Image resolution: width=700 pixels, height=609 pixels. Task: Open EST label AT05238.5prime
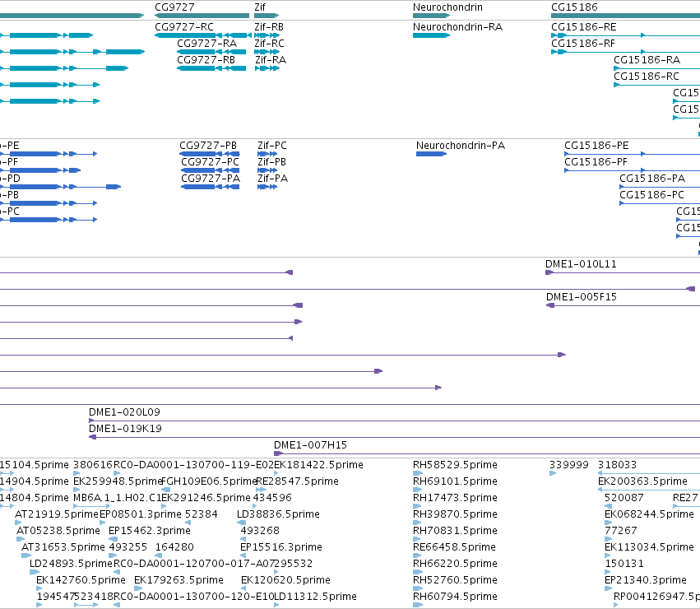(58, 530)
